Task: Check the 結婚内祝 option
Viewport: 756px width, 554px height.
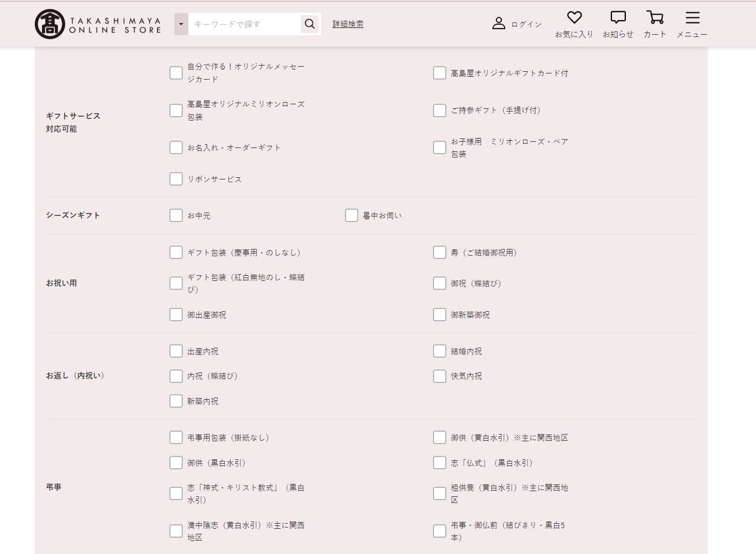Action: coord(440,351)
